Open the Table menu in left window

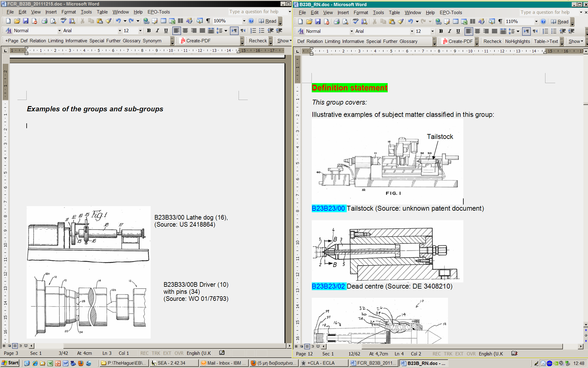102,12
